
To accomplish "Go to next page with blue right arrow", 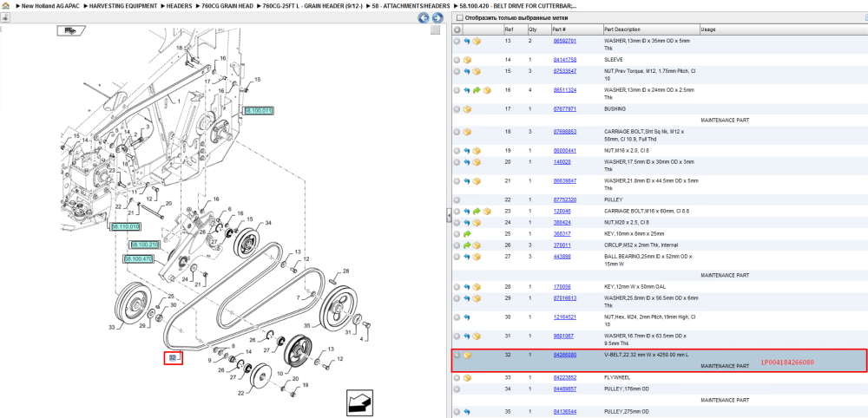I will coord(436,17).
